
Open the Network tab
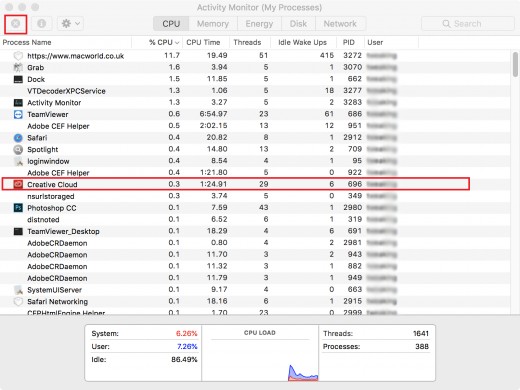pos(340,24)
